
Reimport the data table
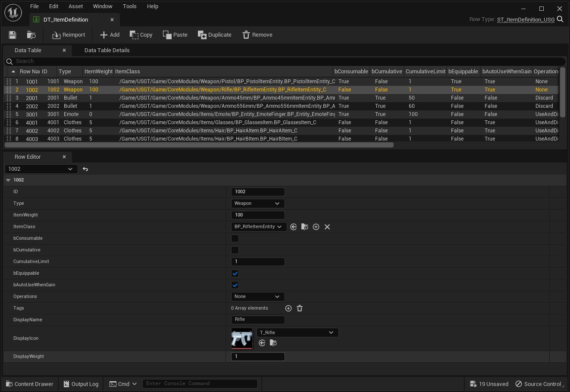(x=69, y=35)
